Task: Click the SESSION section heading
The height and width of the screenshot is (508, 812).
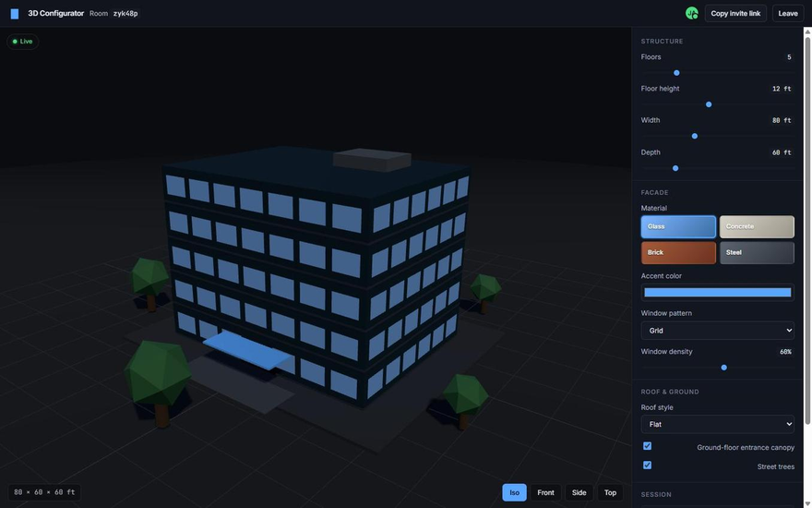Action: coord(656,494)
